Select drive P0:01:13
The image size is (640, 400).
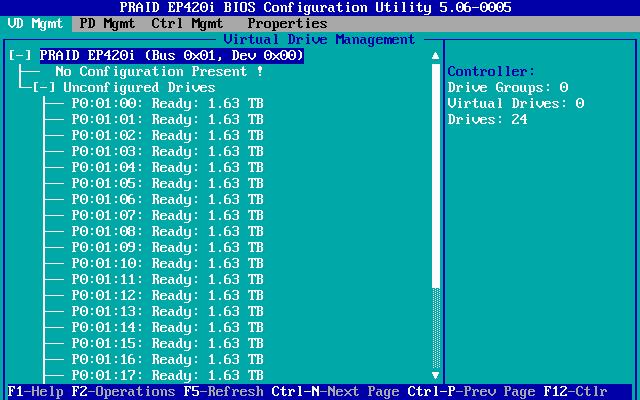coord(167,311)
